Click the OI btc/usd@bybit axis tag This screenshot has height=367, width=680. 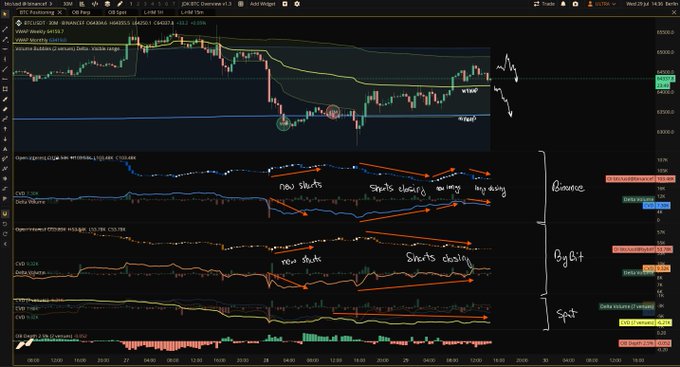pyautogui.click(x=642, y=249)
